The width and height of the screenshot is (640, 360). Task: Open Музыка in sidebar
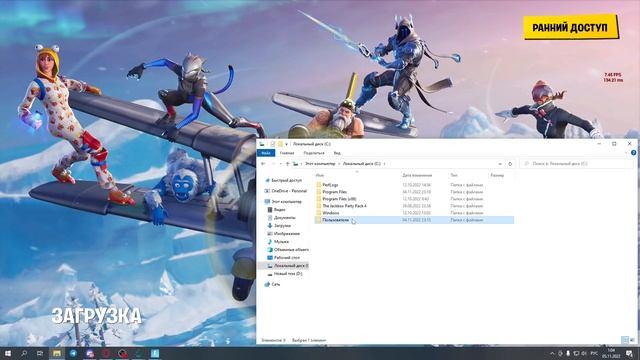278,242
